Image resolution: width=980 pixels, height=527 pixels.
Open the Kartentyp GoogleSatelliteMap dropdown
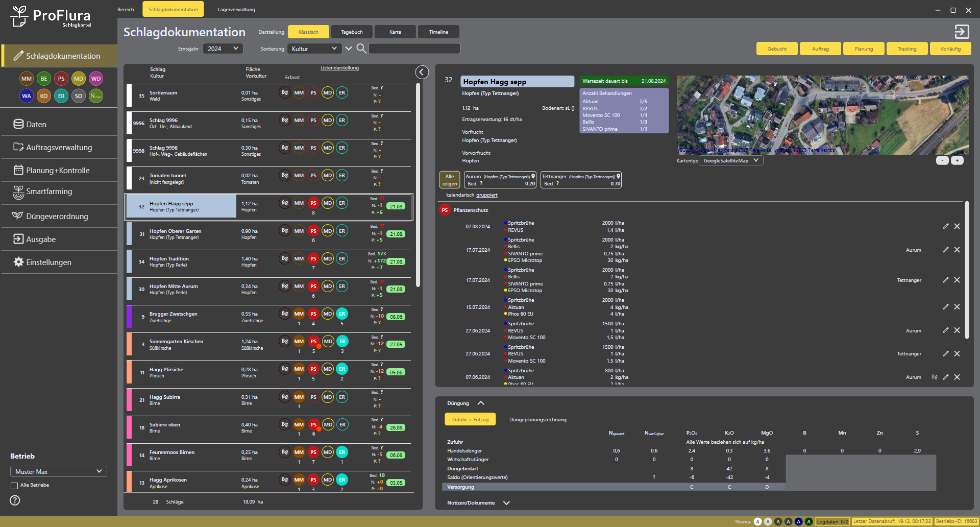click(x=730, y=161)
